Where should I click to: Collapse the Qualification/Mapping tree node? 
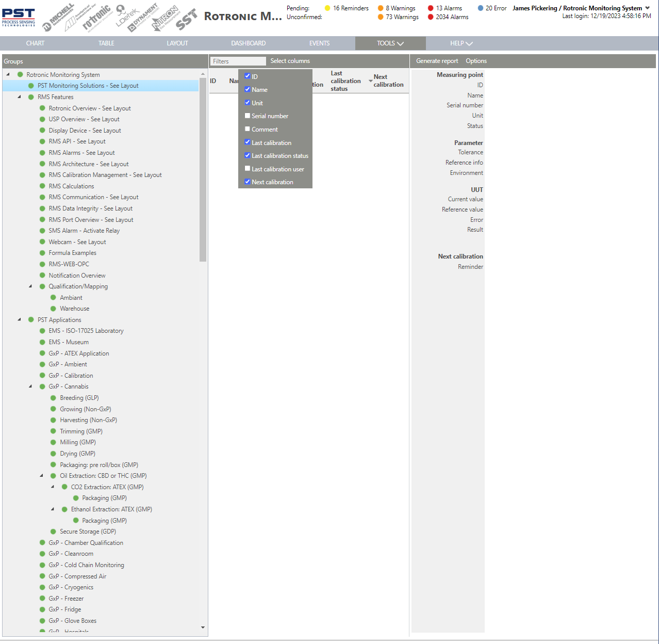[x=30, y=286]
